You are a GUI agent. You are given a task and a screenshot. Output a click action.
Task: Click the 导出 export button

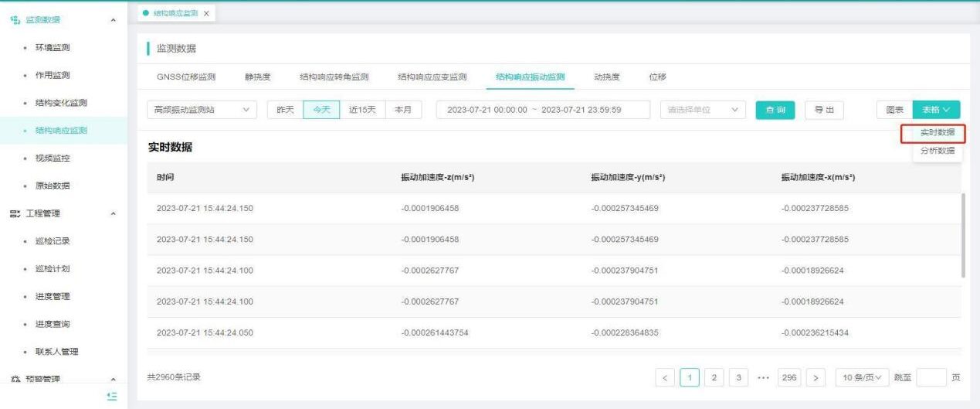point(824,110)
